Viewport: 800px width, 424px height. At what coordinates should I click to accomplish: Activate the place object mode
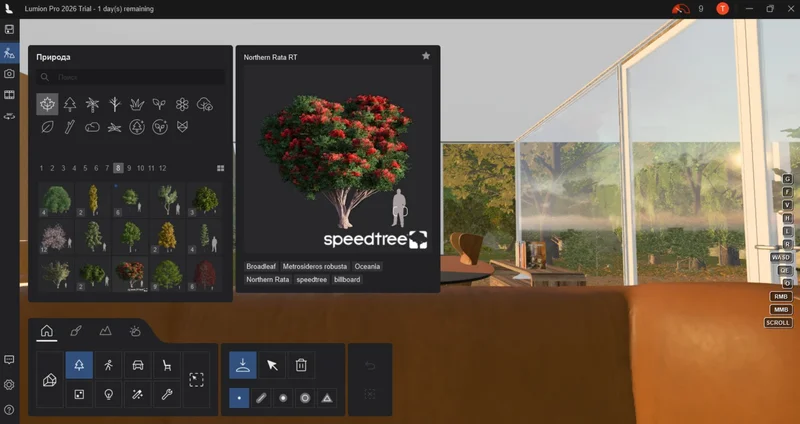click(x=243, y=365)
